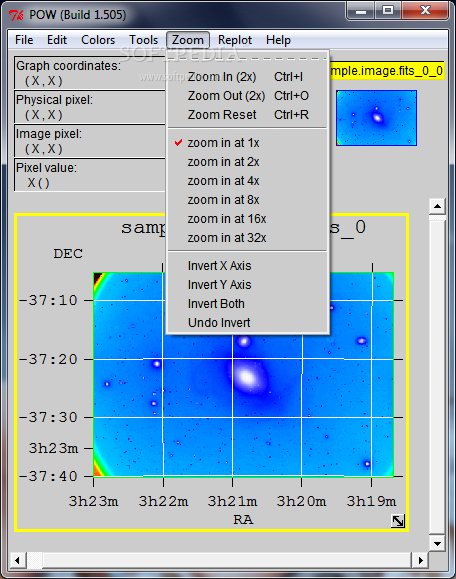Click the Graph coordinates readout
This screenshot has width=456, height=579.
(90, 73)
